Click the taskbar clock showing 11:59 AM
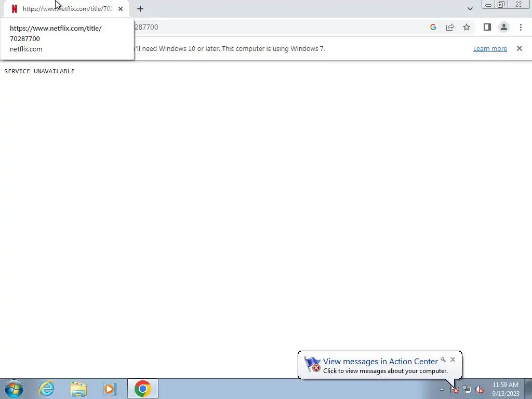The height and width of the screenshot is (399, 532). pos(506,389)
